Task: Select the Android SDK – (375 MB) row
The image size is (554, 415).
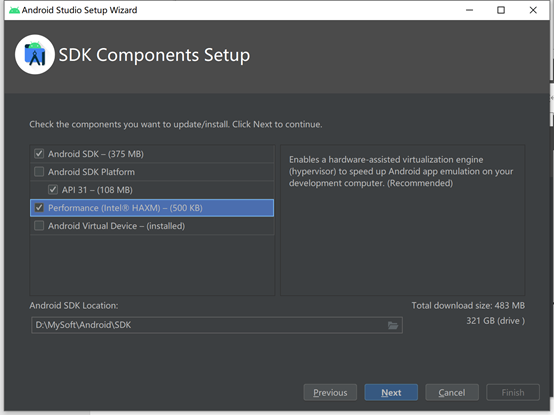Action: (152, 154)
